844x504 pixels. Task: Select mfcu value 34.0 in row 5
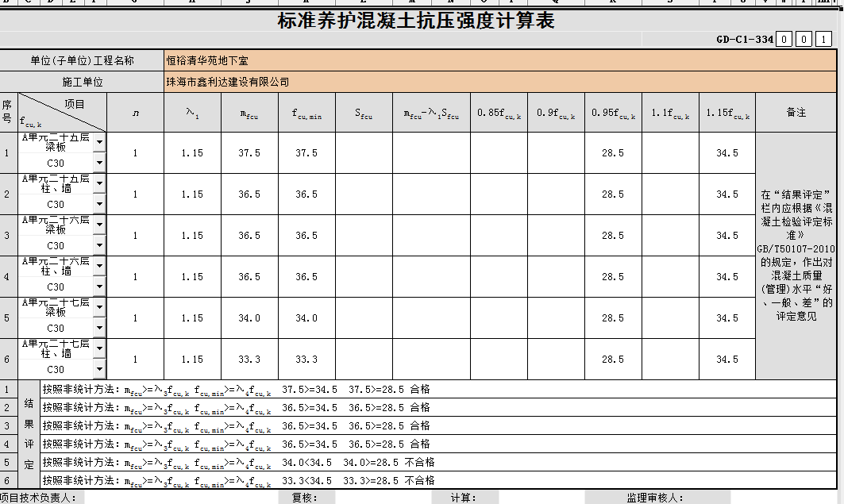pos(249,318)
